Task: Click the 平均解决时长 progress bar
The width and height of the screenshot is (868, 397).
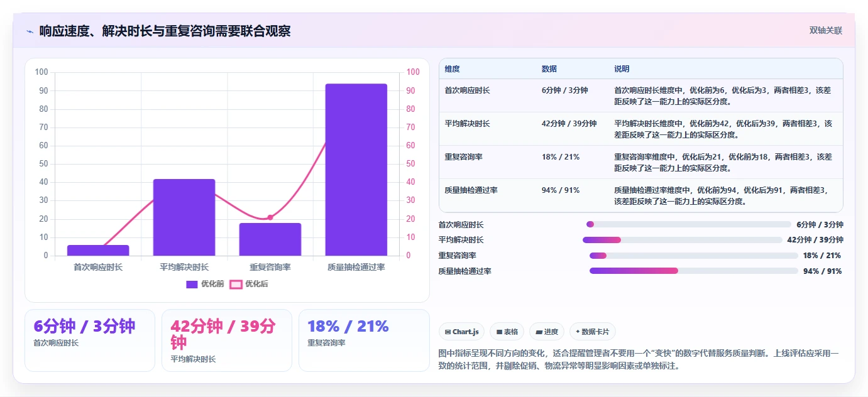Action: (x=682, y=239)
